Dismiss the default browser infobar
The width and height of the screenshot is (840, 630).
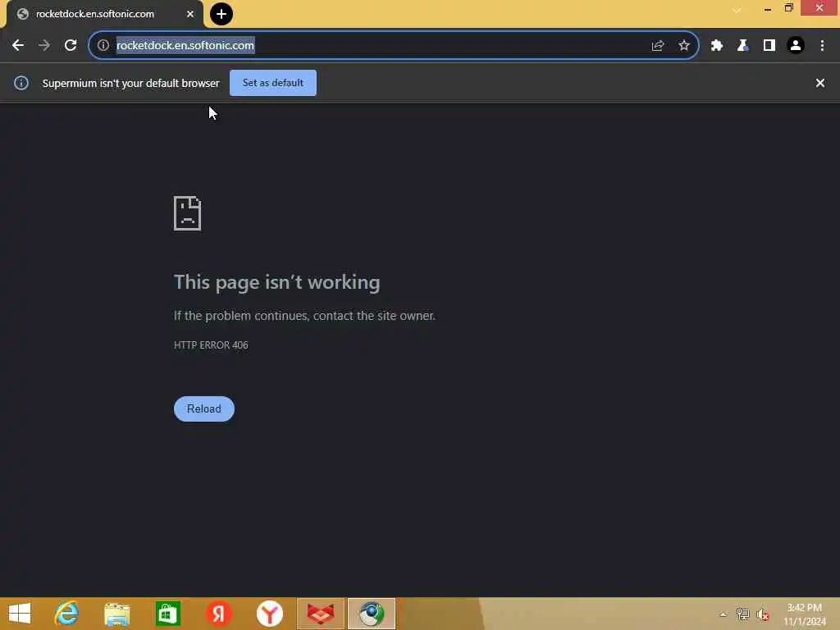coord(820,83)
